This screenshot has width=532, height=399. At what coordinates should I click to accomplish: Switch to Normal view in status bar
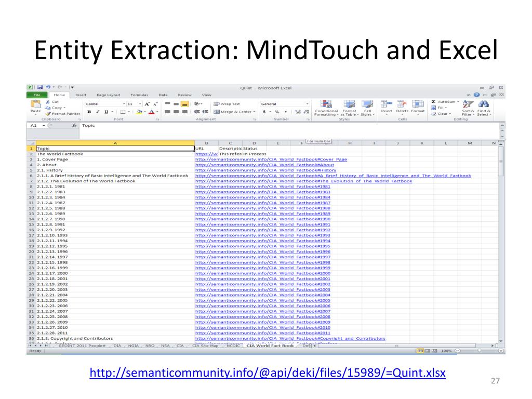click(x=420, y=351)
